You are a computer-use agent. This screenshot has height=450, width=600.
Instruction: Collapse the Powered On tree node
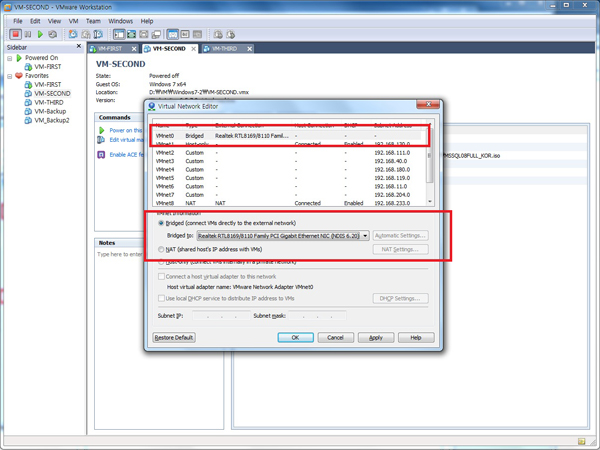10,59
